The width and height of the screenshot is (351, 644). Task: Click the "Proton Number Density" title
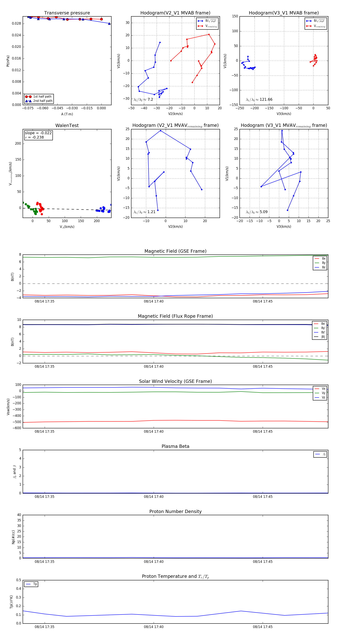(175, 511)
